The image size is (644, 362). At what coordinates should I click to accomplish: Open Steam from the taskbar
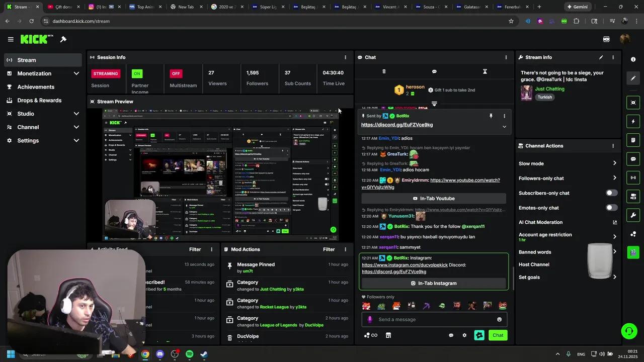(x=204, y=354)
